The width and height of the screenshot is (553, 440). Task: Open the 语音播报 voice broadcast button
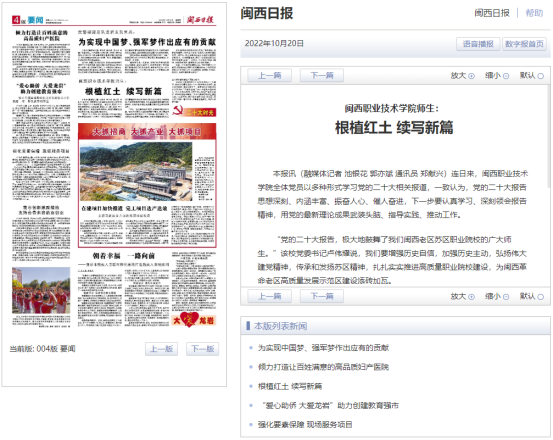[478, 44]
